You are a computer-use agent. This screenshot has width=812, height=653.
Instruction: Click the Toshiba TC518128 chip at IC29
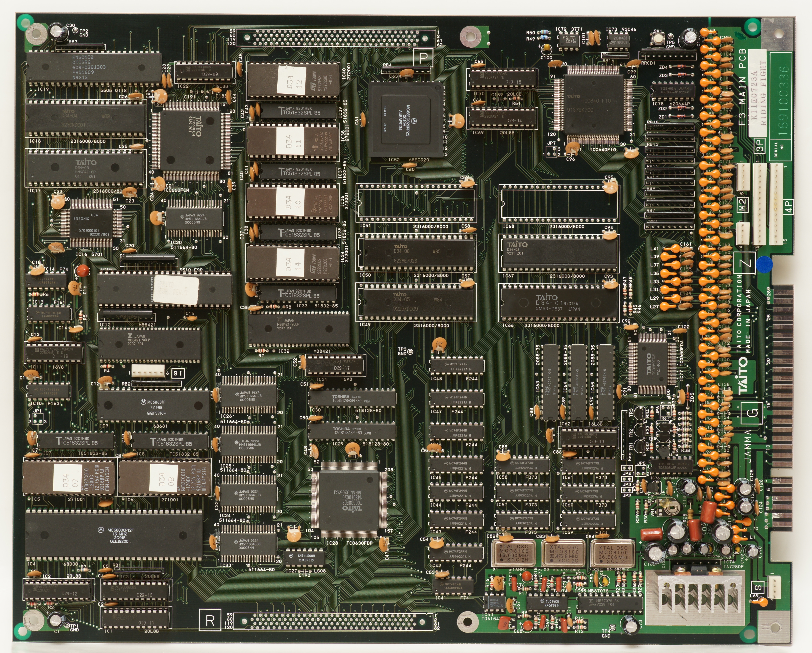tap(352, 431)
